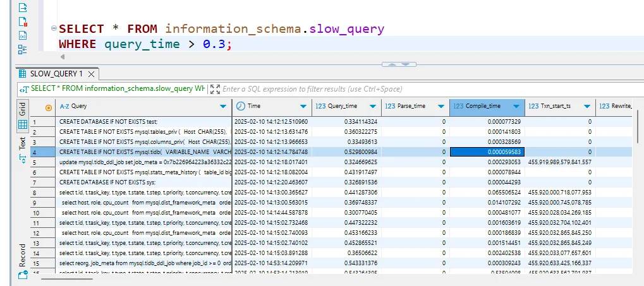644x286 pixels.
Task: Open the Compile_time column dropdown arrow
Action: click(x=517, y=106)
